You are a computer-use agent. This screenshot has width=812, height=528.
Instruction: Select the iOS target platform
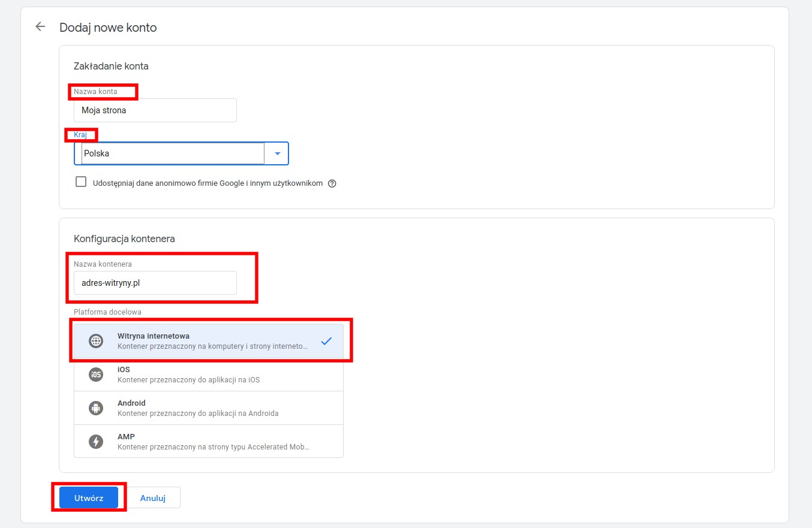pos(209,375)
